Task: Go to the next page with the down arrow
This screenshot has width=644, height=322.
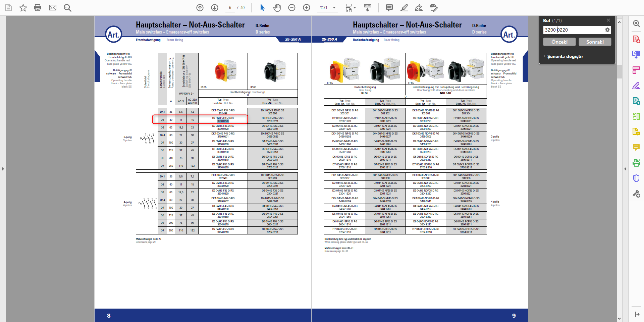Action: [x=215, y=8]
